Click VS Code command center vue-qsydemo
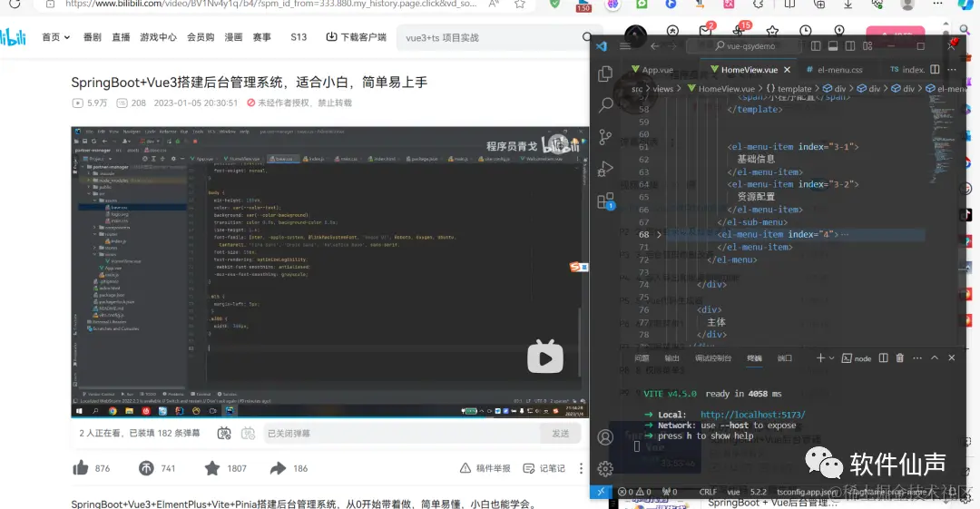This screenshot has width=980, height=509. click(x=743, y=45)
